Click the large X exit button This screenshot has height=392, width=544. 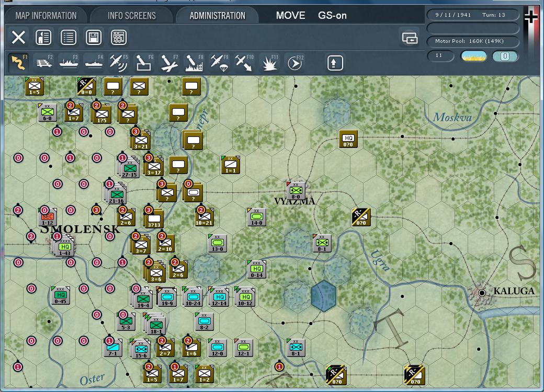[x=18, y=37]
